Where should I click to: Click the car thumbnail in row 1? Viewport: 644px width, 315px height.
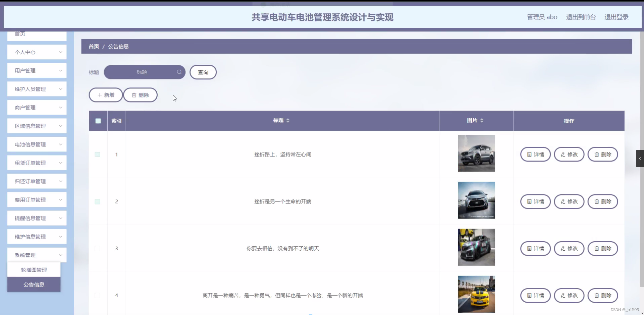[x=476, y=153]
